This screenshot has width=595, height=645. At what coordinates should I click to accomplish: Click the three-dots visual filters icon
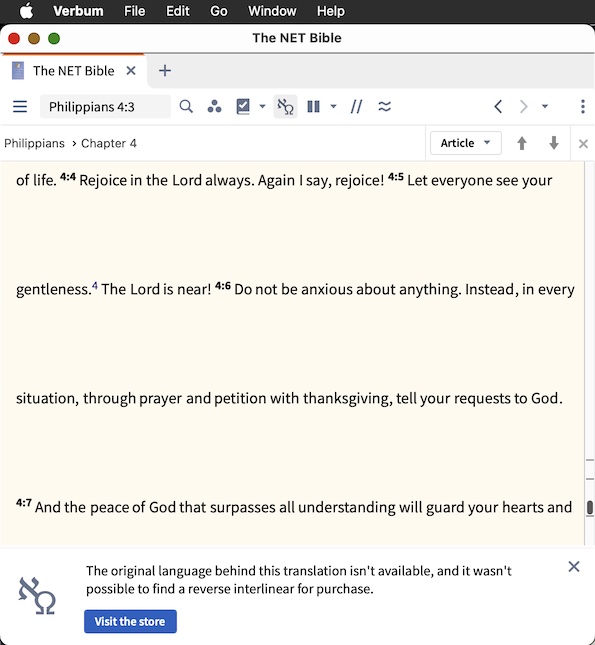tap(214, 107)
